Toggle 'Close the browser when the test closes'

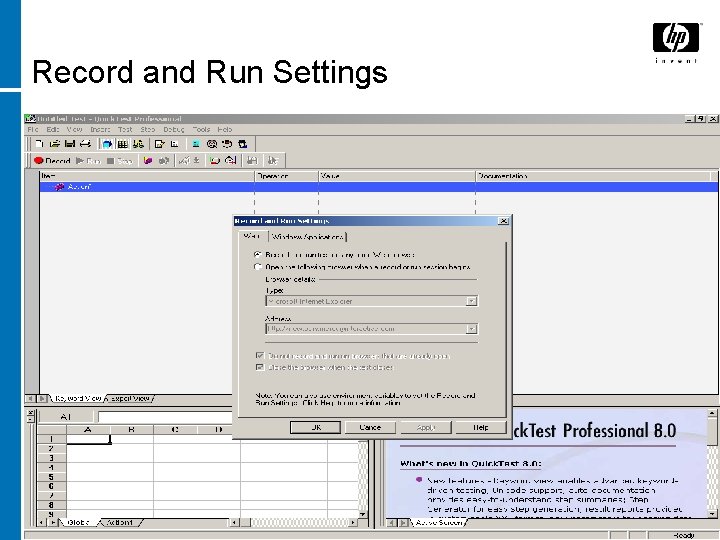260,367
